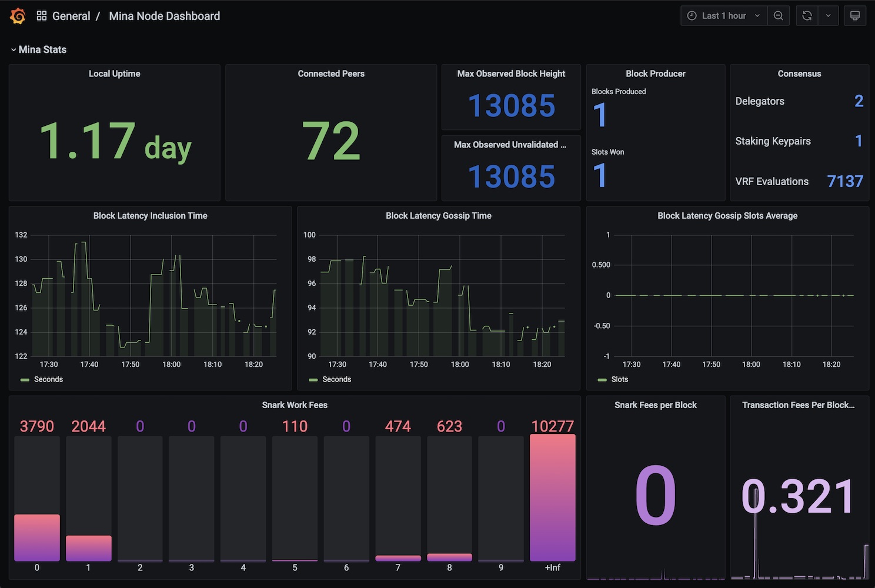Screen dimensions: 875x588
Task: Click the VRF Evaluations value 7137
Action: (x=845, y=181)
